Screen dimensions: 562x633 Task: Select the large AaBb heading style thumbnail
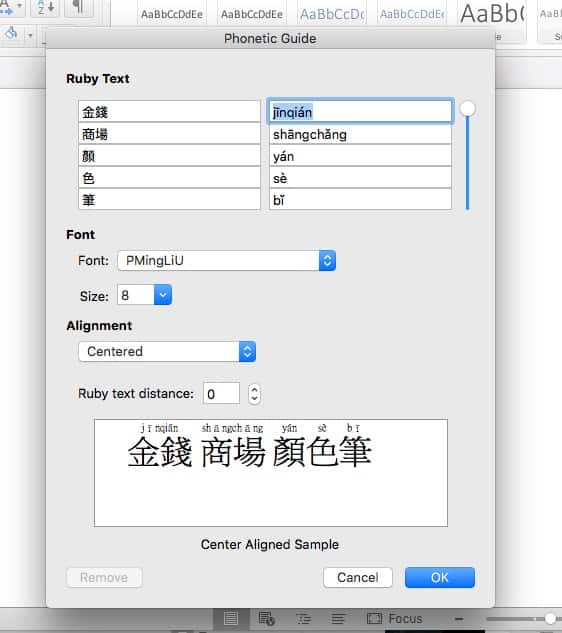tap(493, 13)
